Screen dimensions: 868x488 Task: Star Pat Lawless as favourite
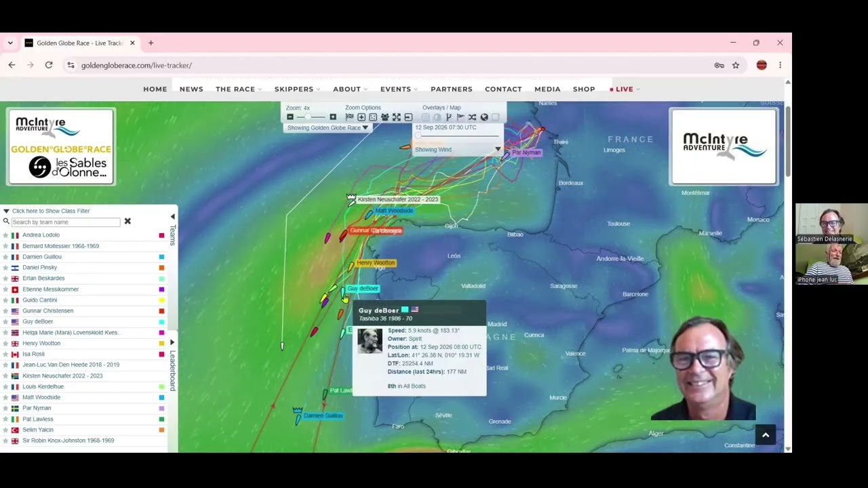(x=5, y=419)
